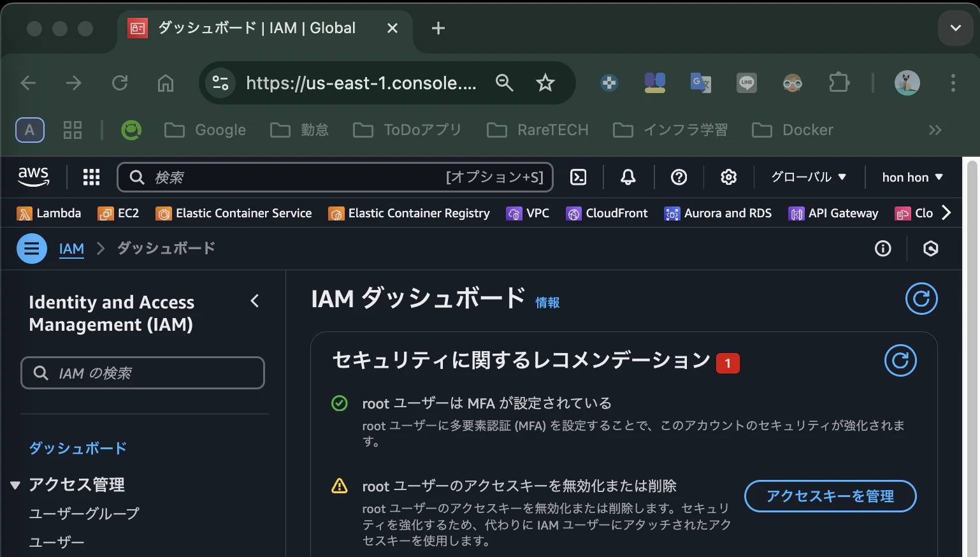Select the ダッシュボード | IAM browser tab
980x557 pixels.
pos(254,27)
